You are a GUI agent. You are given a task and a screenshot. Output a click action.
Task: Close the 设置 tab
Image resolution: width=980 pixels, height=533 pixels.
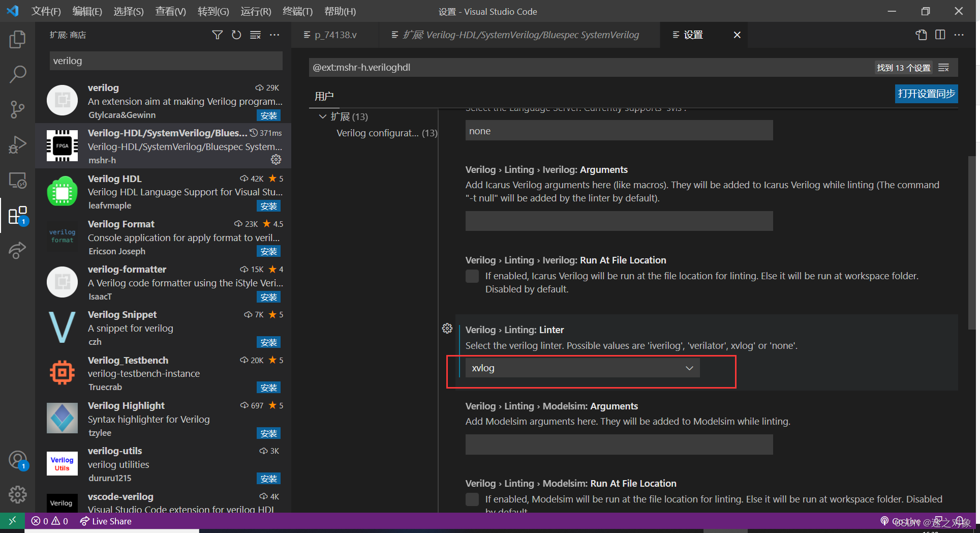tap(737, 35)
